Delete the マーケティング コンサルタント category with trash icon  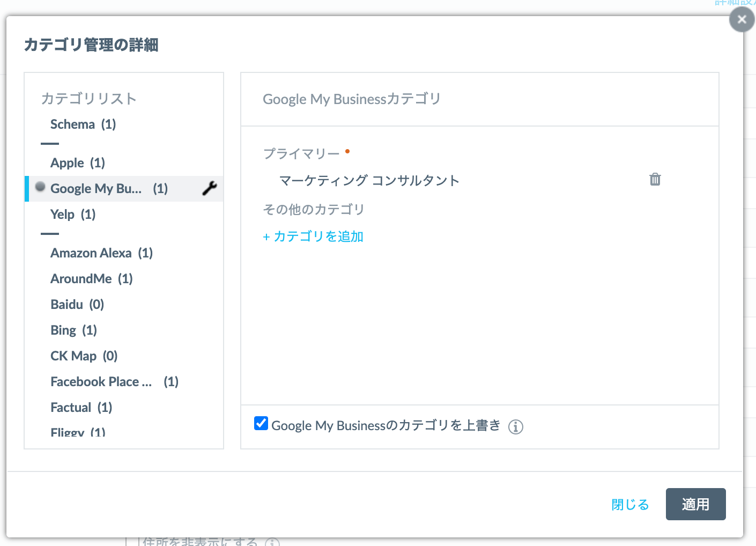(x=655, y=179)
